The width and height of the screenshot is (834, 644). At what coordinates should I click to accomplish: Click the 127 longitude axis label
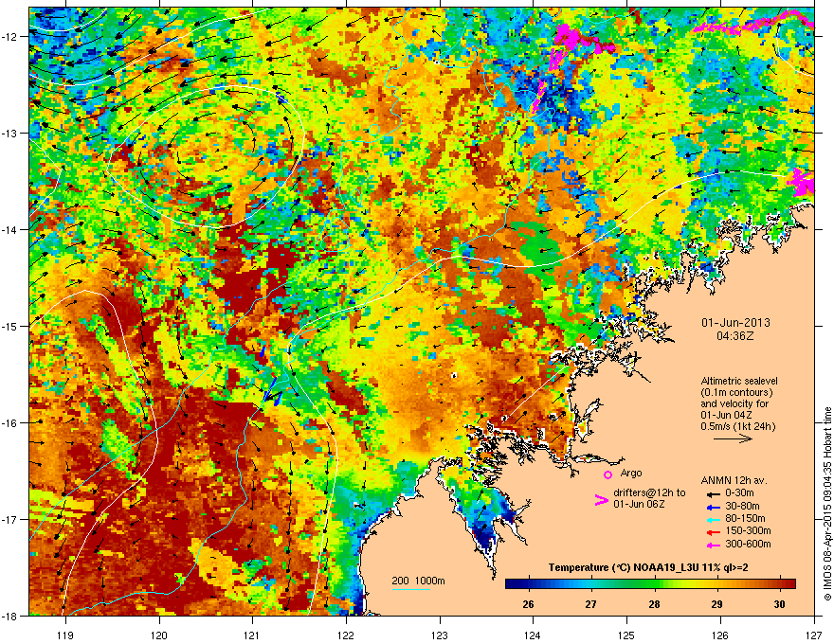click(x=814, y=635)
